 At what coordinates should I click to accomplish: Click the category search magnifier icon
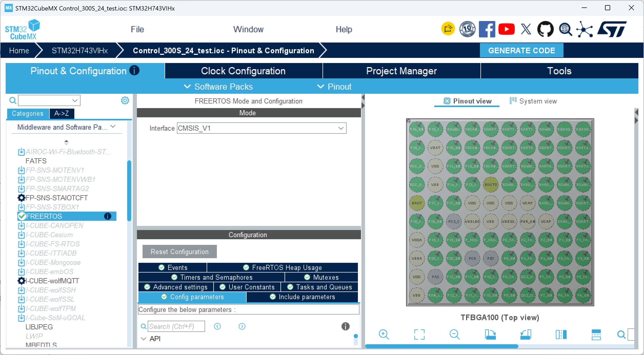click(x=13, y=100)
